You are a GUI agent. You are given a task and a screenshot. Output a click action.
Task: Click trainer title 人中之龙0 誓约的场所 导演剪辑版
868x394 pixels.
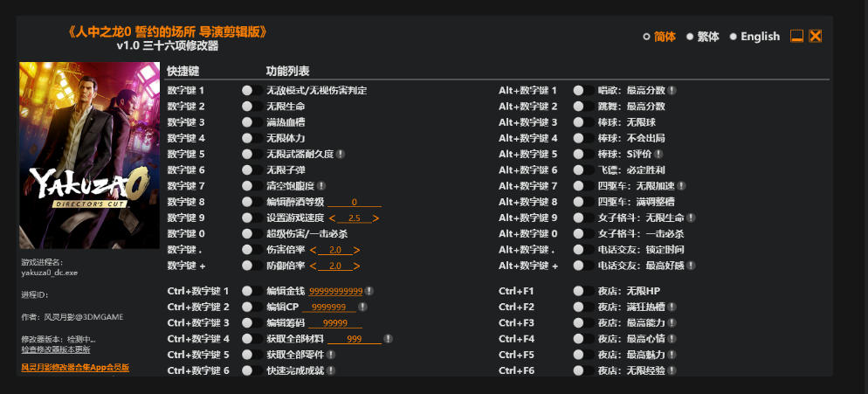tap(167, 31)
